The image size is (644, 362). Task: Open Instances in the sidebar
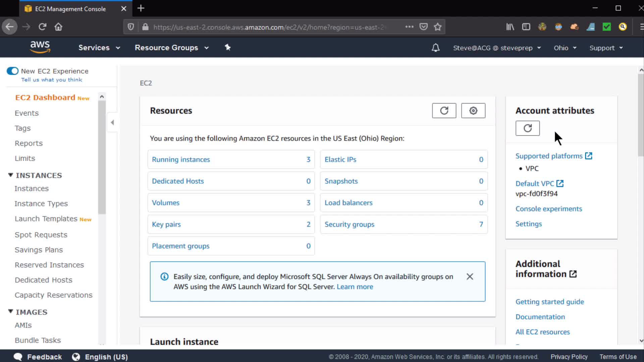pos(32,188)
